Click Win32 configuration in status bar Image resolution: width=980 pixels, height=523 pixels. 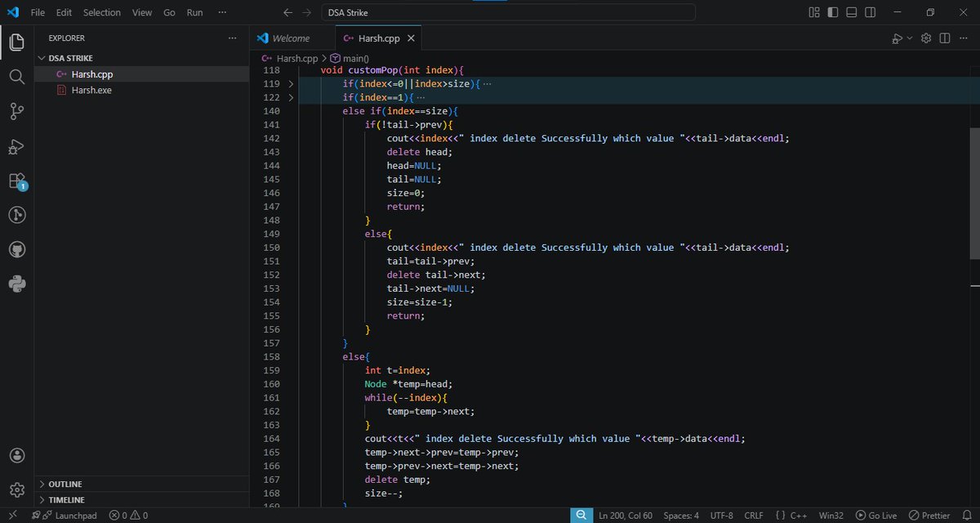[831, 516]
